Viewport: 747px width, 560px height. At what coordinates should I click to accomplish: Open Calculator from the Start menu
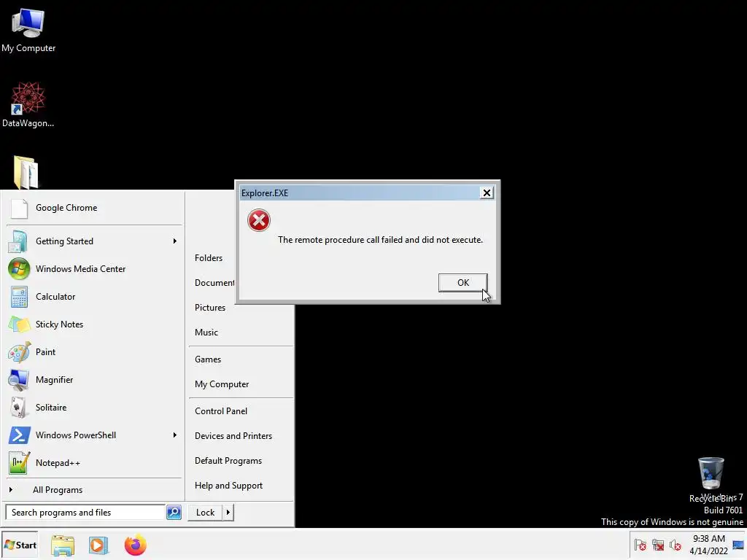(93, 297)
